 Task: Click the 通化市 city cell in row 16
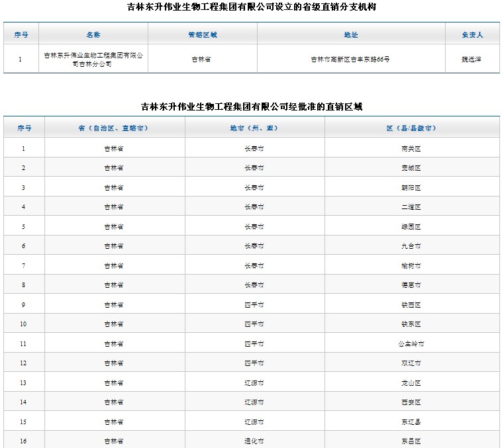(254, 441)
